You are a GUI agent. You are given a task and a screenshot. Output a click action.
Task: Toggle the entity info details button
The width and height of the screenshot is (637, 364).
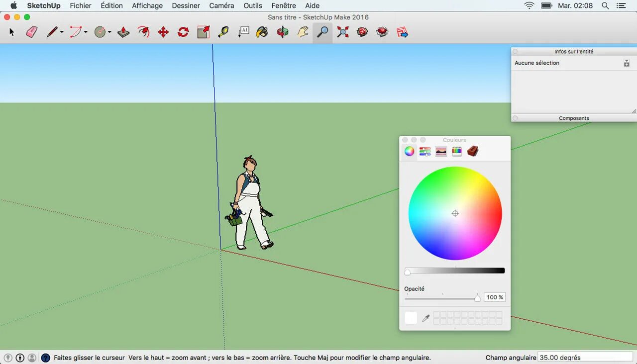pos(627,63)
